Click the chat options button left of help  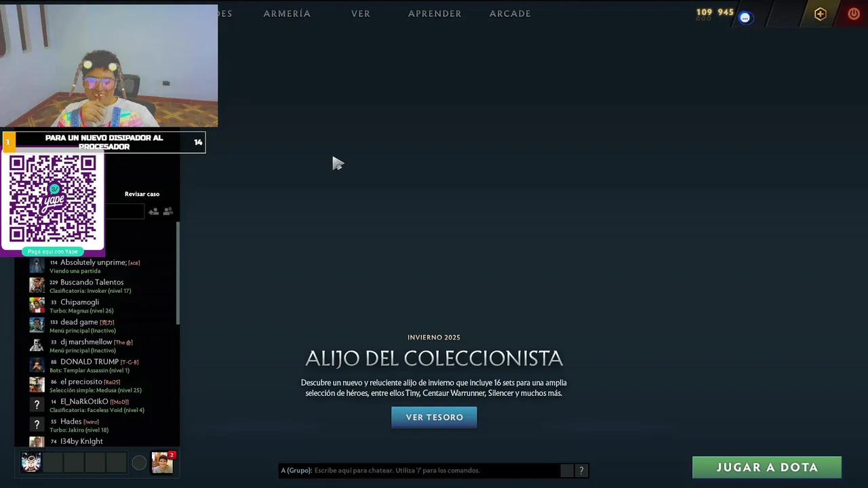point(567,470)
